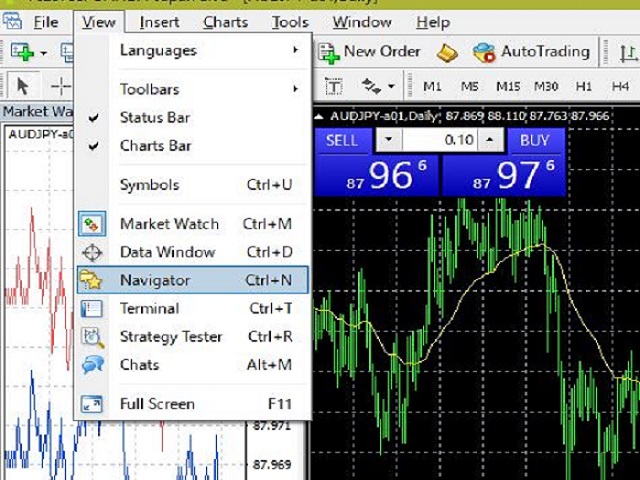The width and height of the screenshot is (640, 480).
Task: Select the text label tool
Action: pos(334,87)
